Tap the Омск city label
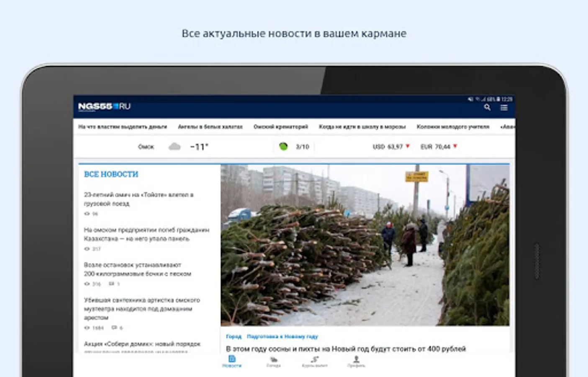This screenshot has width=588, height=377. point(146,147)
